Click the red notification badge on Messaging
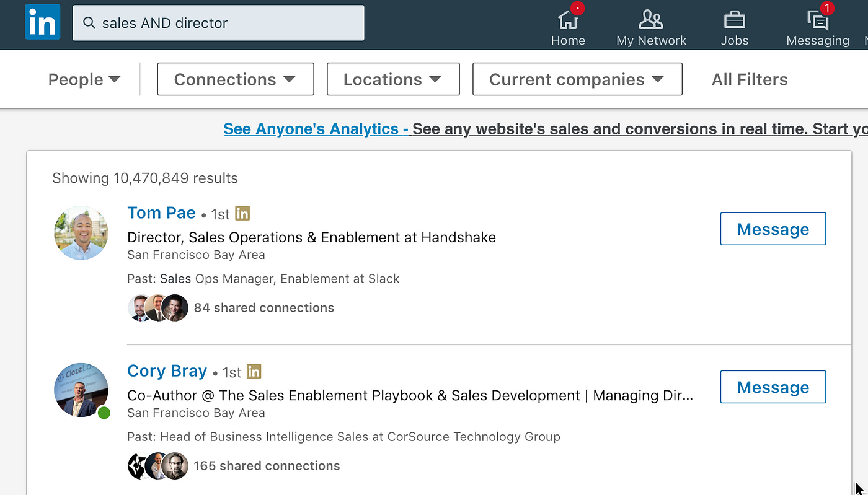This screenshot has width=868, height=495. 826,9
